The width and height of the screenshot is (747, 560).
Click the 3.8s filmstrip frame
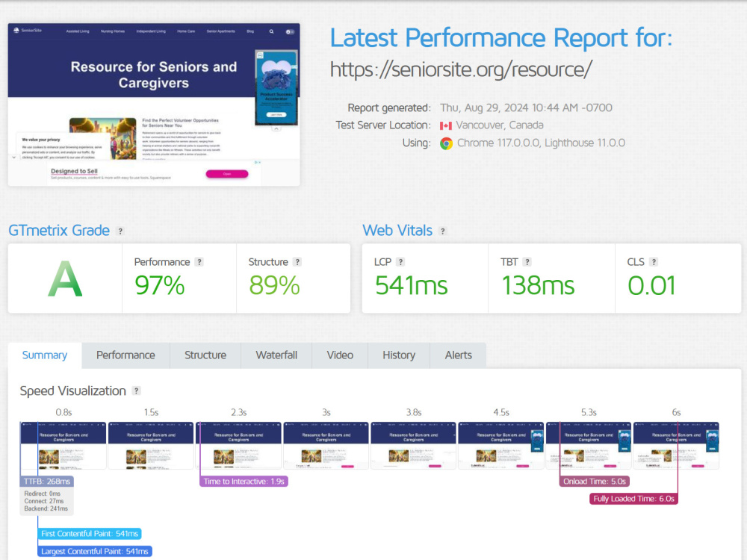coord(414,446)
